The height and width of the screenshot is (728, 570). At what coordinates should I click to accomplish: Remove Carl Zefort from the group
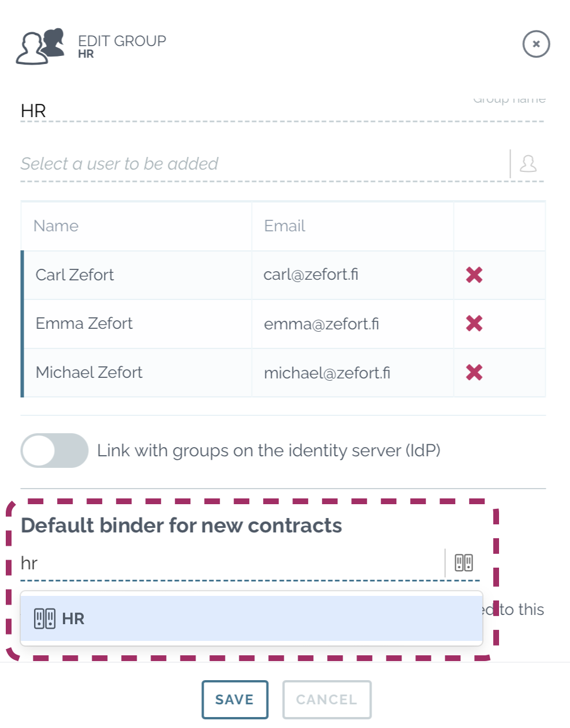(x=474, y=275)
